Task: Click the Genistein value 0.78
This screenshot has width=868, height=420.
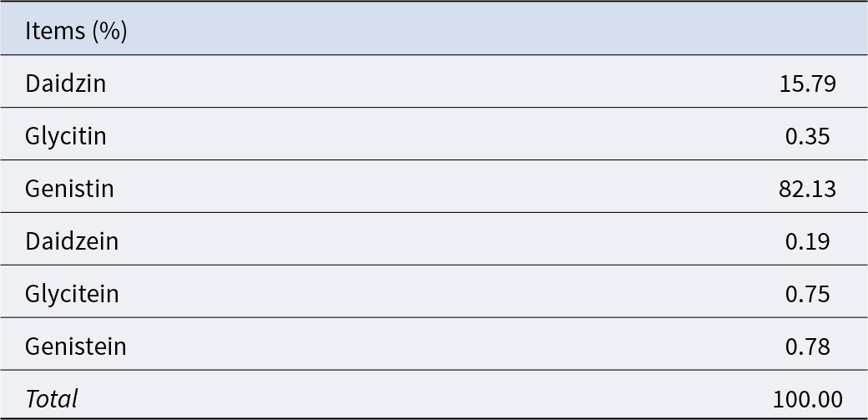Action: (x=807, y=347)
